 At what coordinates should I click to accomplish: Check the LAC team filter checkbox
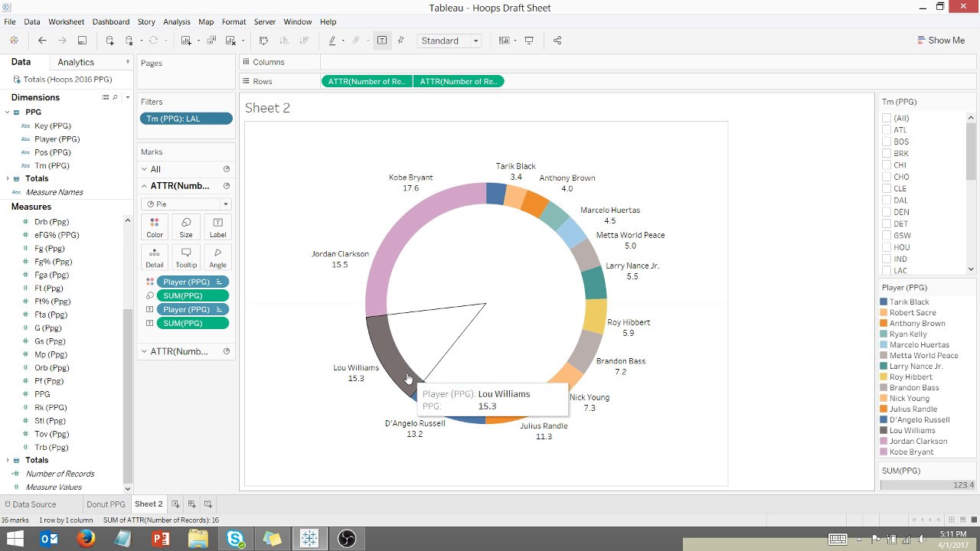(x=887, y=270)
